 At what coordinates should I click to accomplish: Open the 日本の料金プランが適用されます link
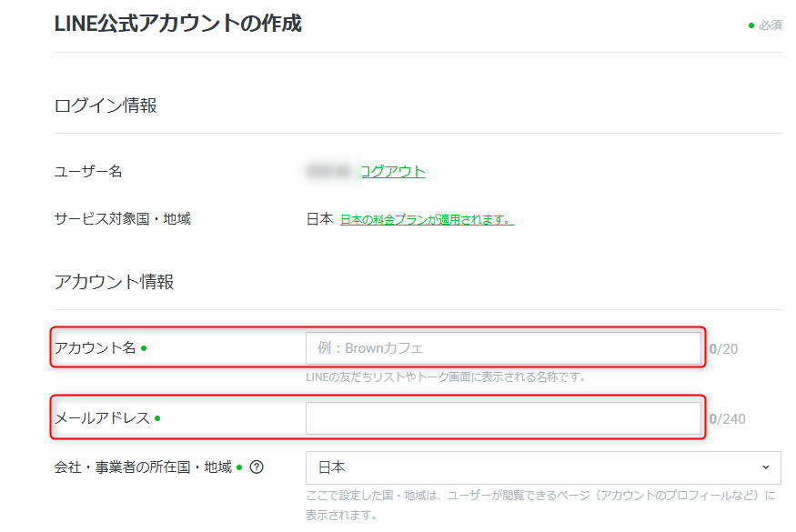coord(427,219)
